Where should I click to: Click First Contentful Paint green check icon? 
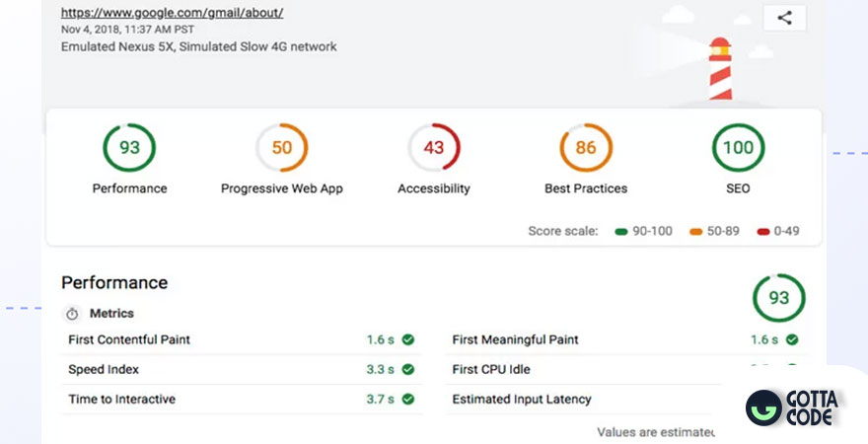(408, 340)
